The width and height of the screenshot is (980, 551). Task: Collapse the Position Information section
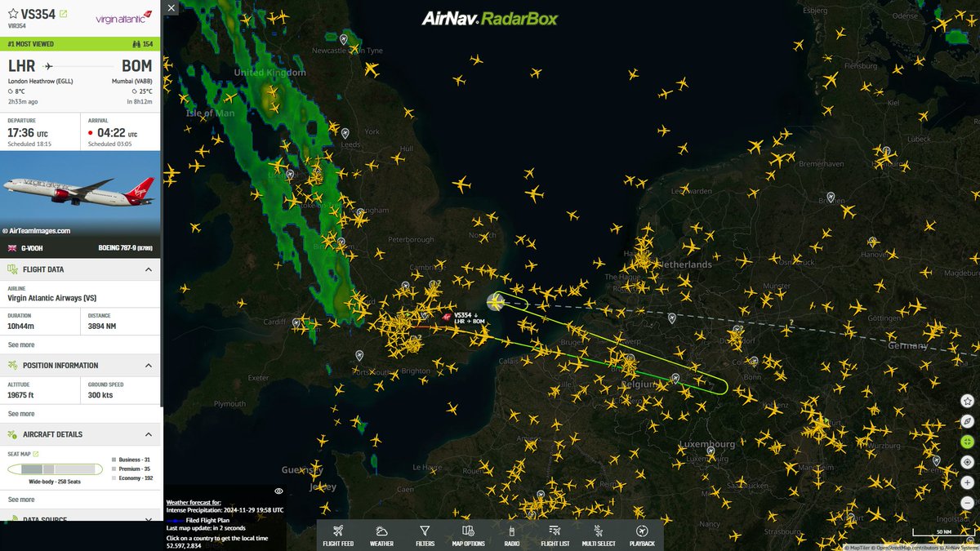148,366
